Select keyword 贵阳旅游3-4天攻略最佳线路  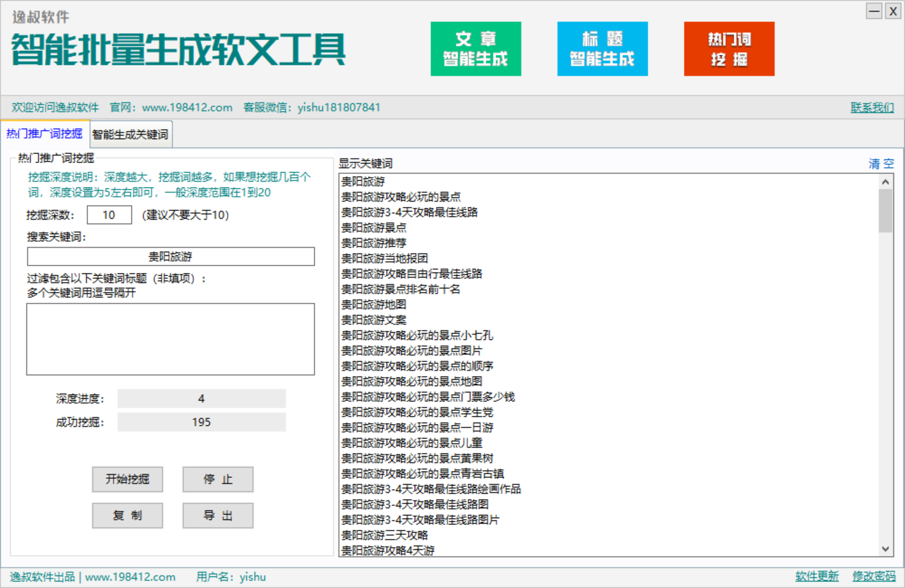pos(409,212)
